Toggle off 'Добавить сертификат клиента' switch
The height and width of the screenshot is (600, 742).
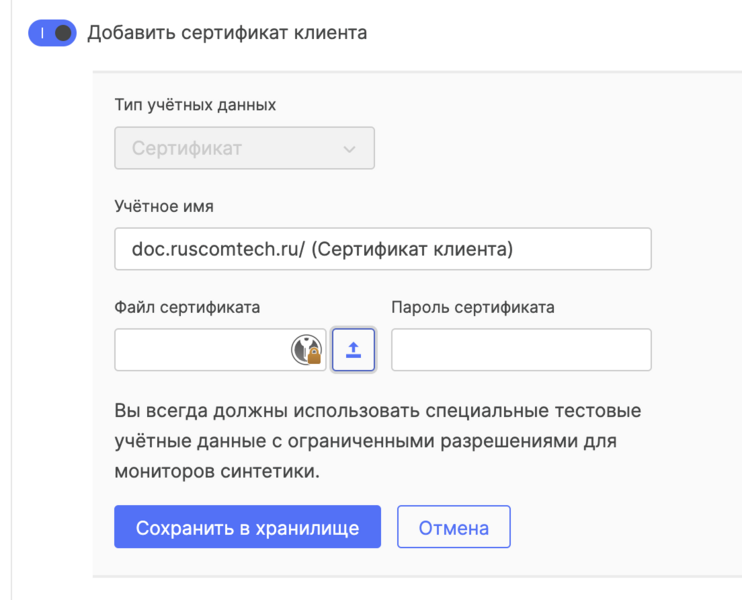[52, 33]
